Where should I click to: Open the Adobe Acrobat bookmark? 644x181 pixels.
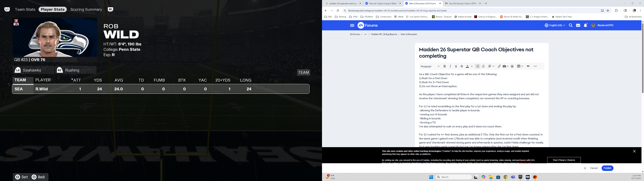(463, 17)
